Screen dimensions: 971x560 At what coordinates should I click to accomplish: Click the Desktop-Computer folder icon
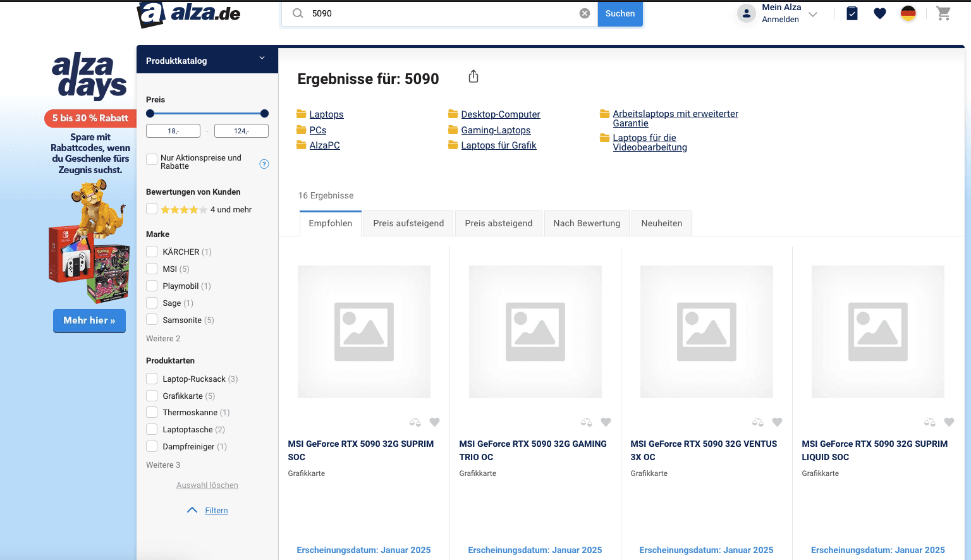tap(453, 114)
